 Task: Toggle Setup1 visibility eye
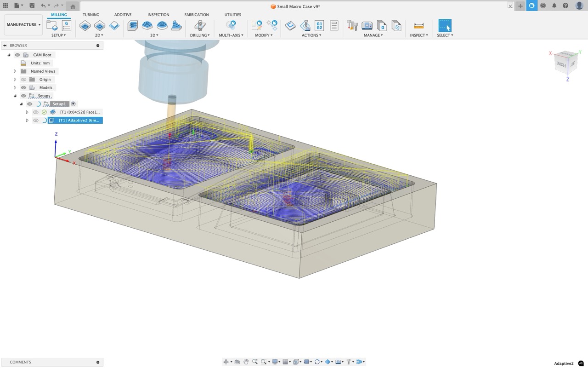click(x=30, y=104)
